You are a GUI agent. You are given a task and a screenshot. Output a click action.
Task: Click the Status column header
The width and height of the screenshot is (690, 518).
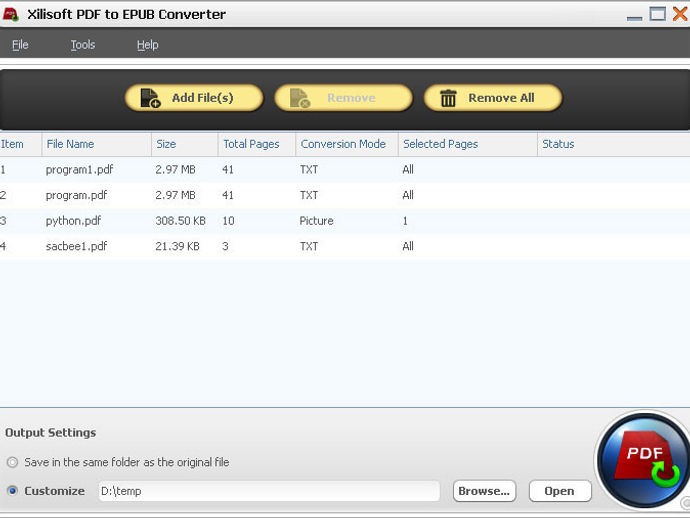coord(613,144)
